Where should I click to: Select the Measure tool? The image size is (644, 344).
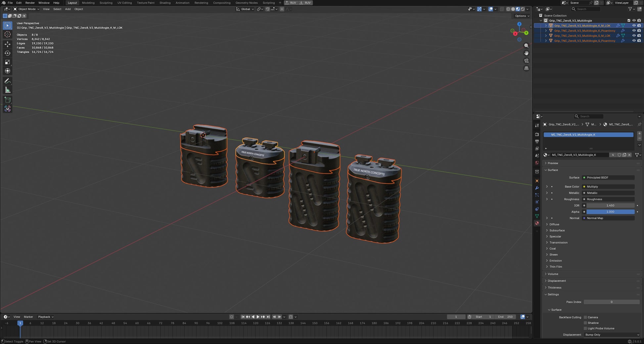click(8, 90)
